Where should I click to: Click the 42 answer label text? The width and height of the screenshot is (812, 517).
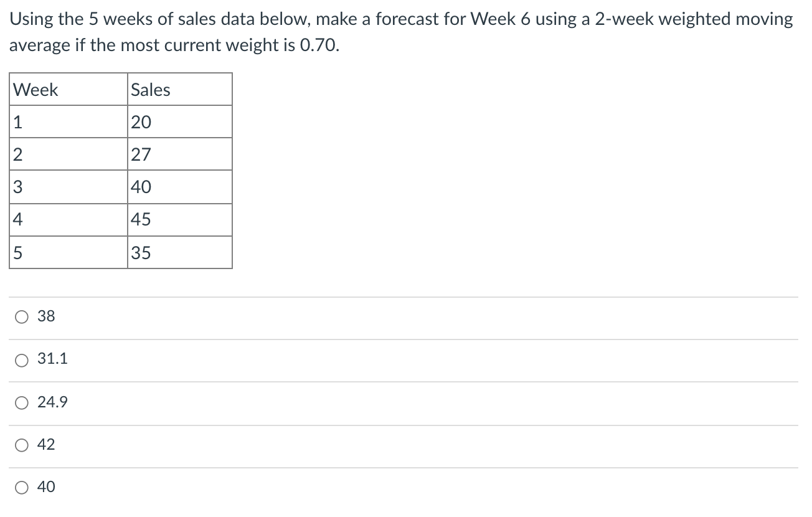47,445
